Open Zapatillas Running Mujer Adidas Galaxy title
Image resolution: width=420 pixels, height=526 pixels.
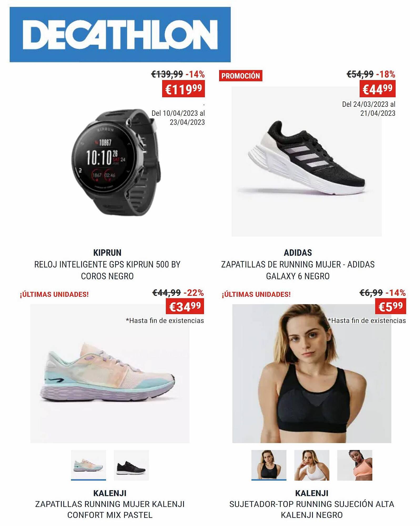point(298,270)
